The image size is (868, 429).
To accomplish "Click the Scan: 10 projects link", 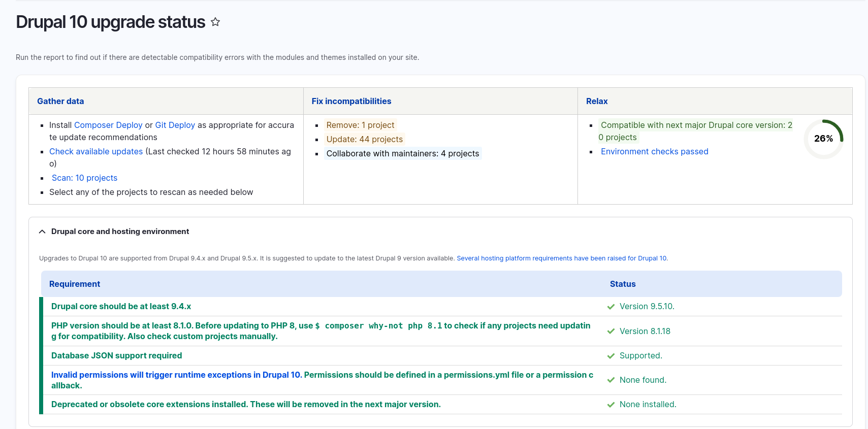I will 84,178.
